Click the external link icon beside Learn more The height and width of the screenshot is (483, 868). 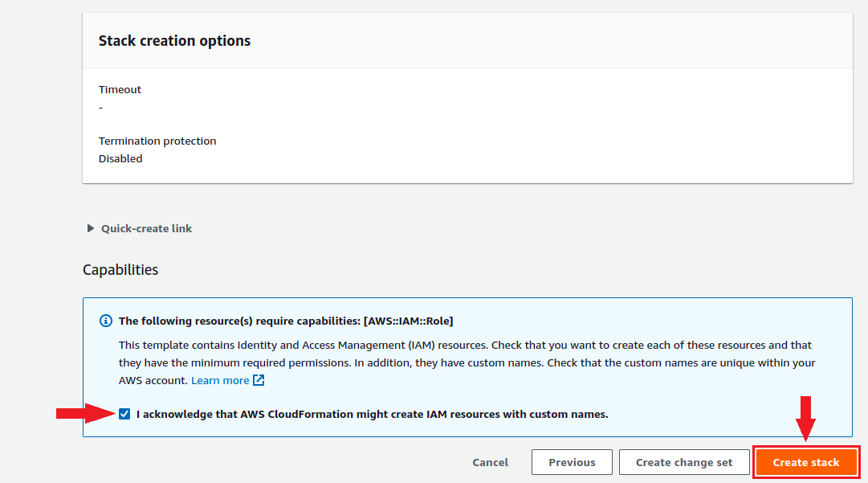pos(259,380)
